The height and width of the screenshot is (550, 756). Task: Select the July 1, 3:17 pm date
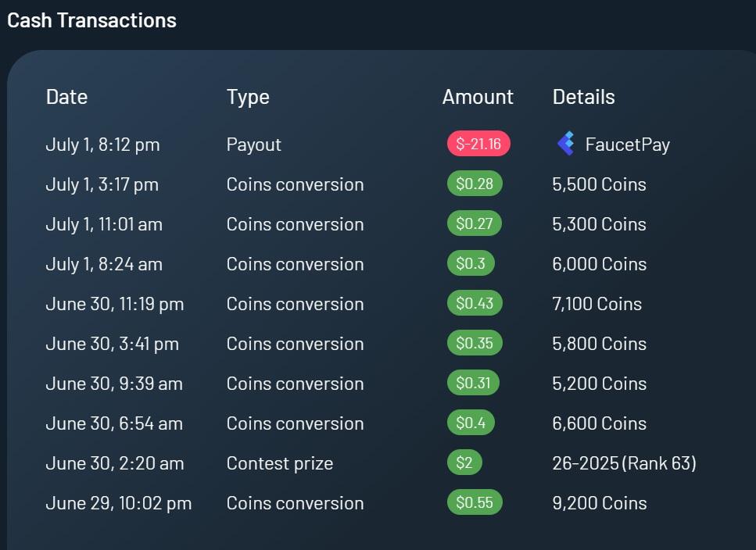pyautogui.click(x=102, y=184)
